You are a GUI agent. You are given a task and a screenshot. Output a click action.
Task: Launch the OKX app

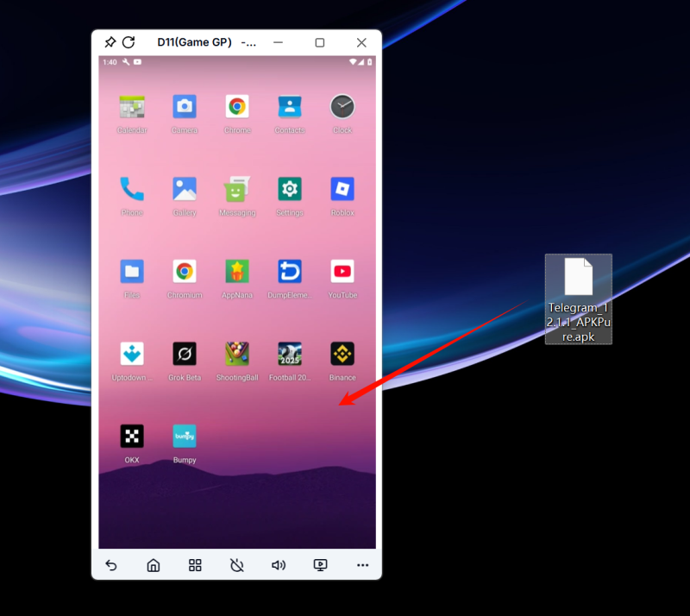[x=132, y=437]
